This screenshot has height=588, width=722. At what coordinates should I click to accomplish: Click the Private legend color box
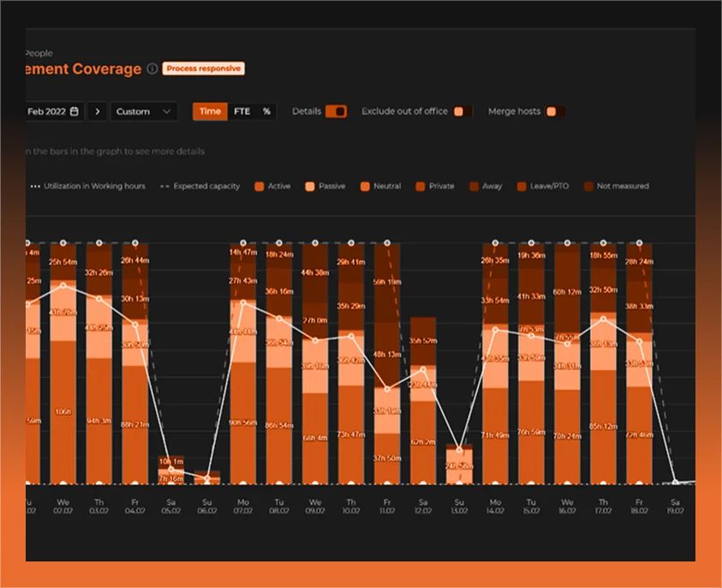click(420, 186)
